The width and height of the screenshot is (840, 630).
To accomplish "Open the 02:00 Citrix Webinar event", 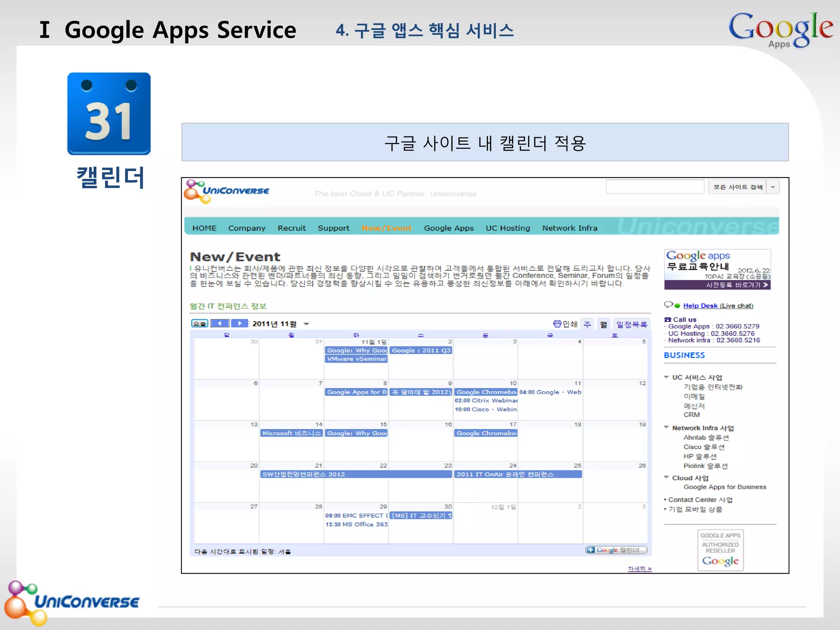I will click(x=486, y=400).
